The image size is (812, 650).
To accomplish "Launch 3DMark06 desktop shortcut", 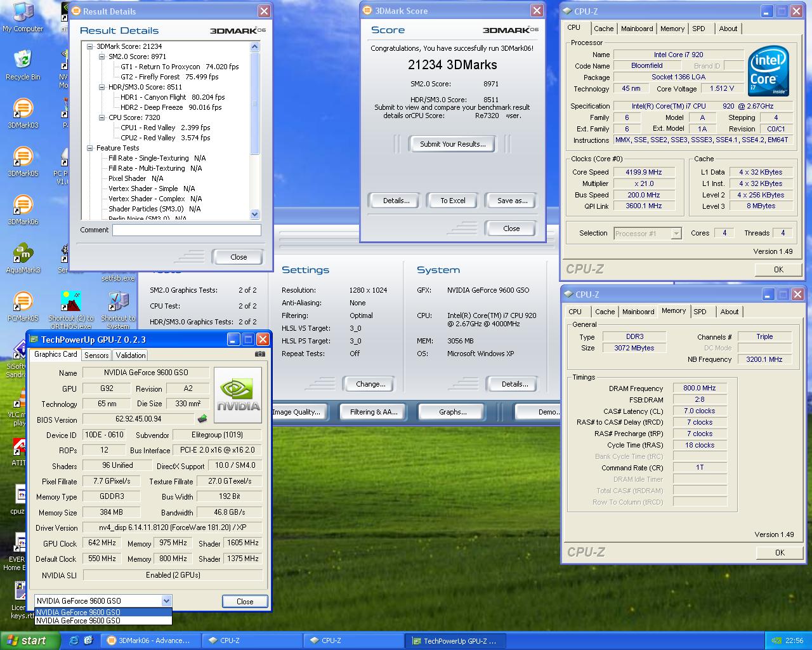I will click(23, 209).
